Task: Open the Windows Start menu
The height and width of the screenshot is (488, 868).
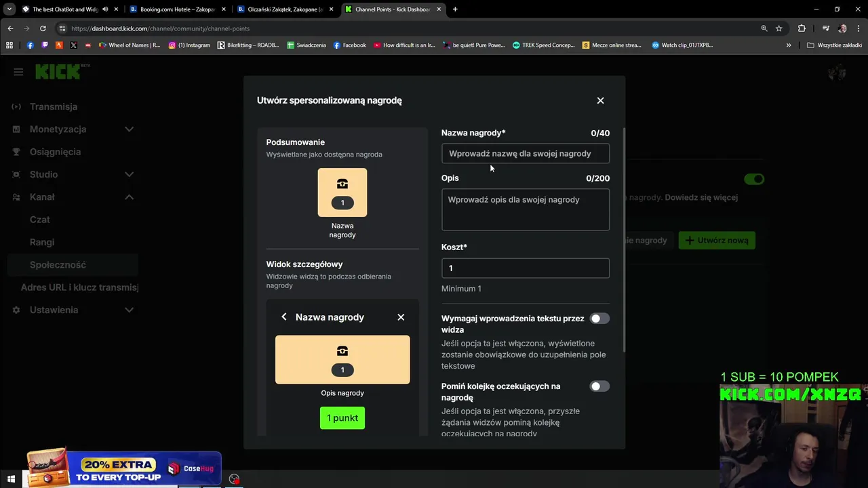Action: pyautogui.click(x=11, y=479)
